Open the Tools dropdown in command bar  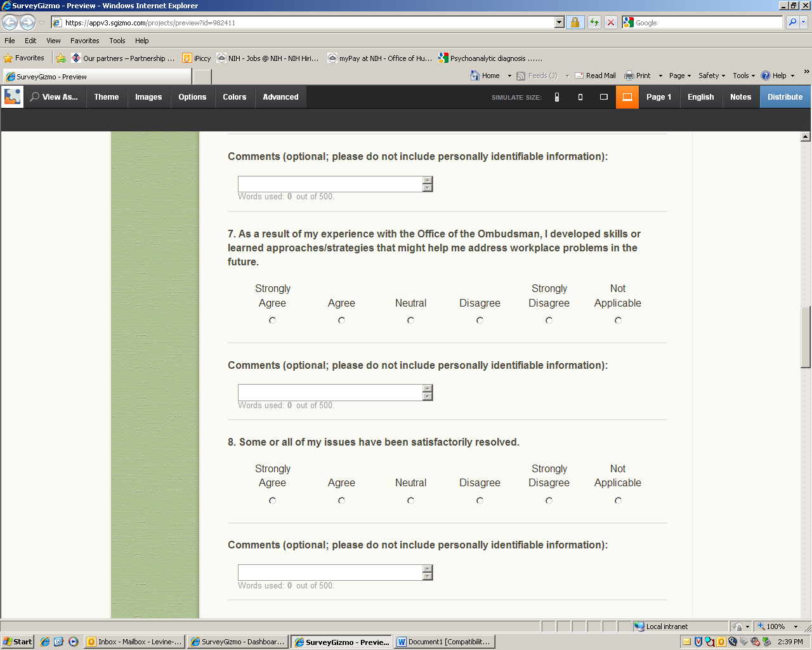pos(744,76)
